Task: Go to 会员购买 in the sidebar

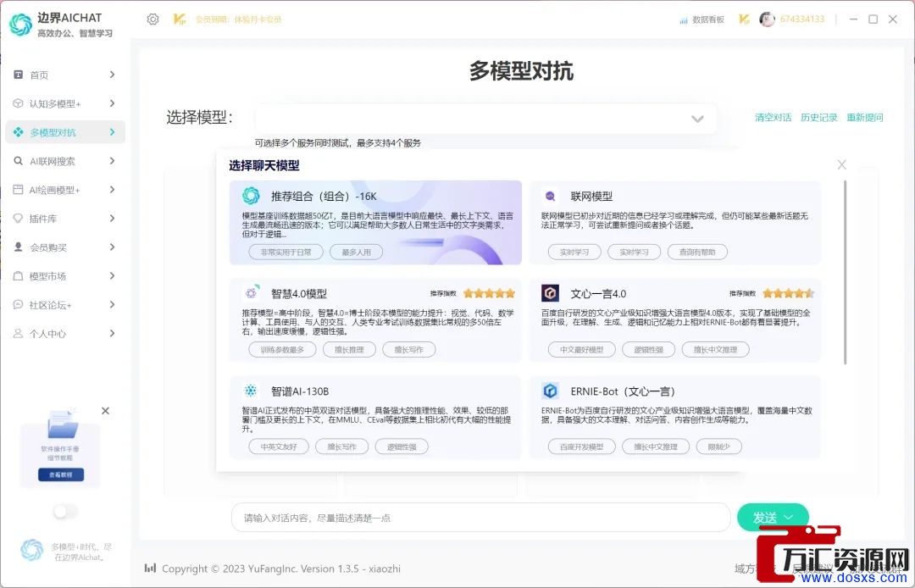Action: (x=65, y=247)
